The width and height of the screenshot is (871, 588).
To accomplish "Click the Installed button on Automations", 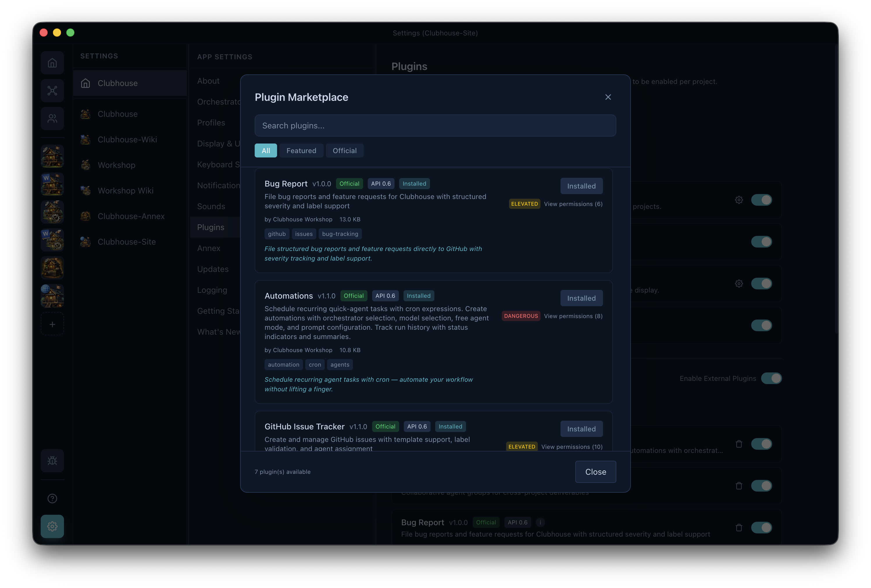I will point(581,298).
